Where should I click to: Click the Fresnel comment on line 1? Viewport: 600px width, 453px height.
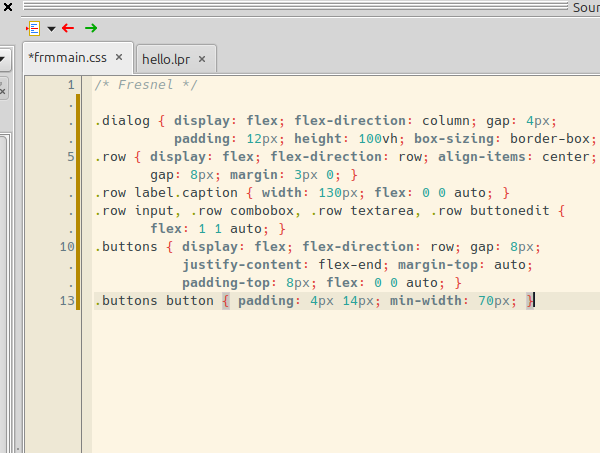146,85
